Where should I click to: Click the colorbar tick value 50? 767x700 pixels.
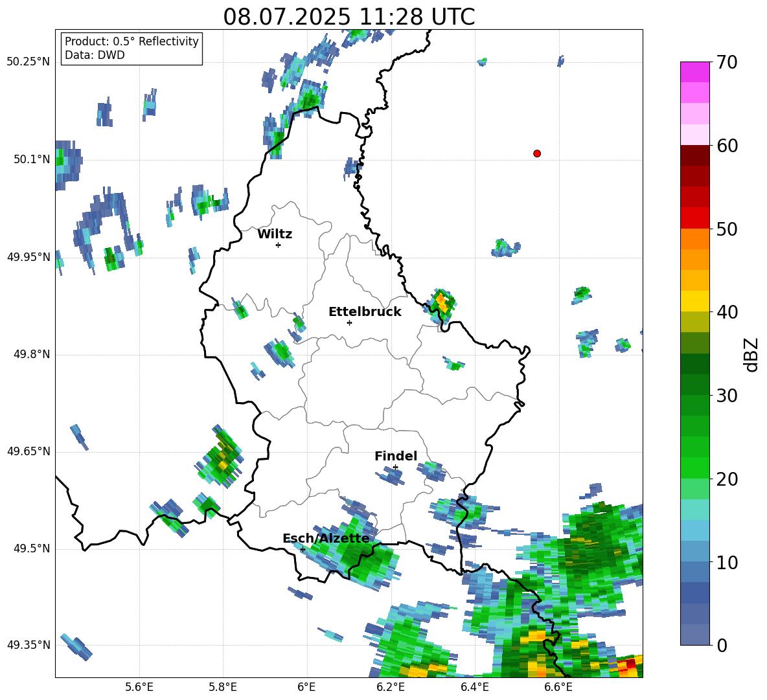(727, 229)
